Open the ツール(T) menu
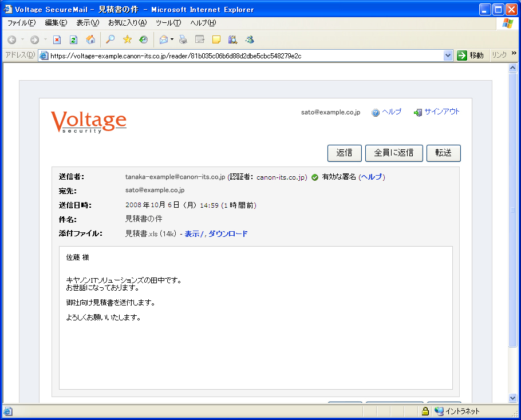521x420 pixels. (168, 23)
